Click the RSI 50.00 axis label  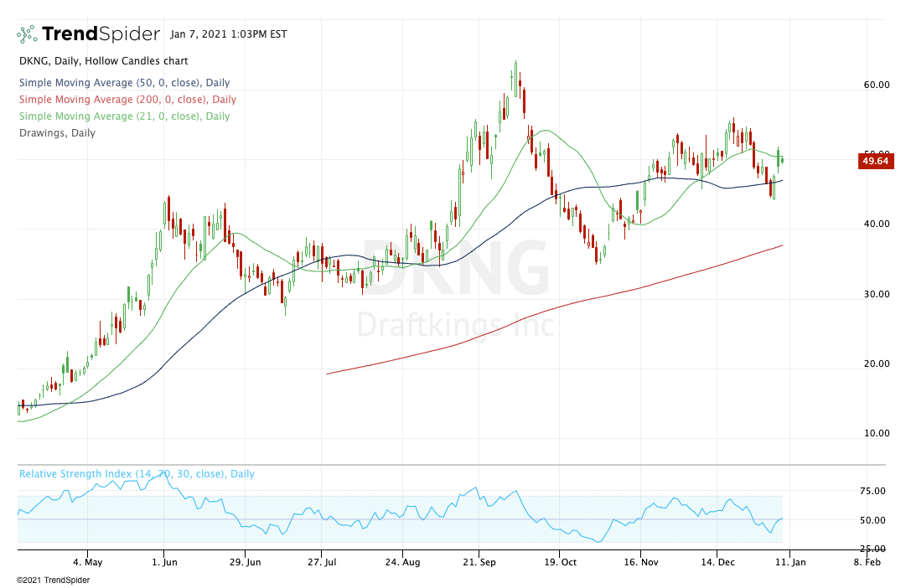click(x=872, y=521)
